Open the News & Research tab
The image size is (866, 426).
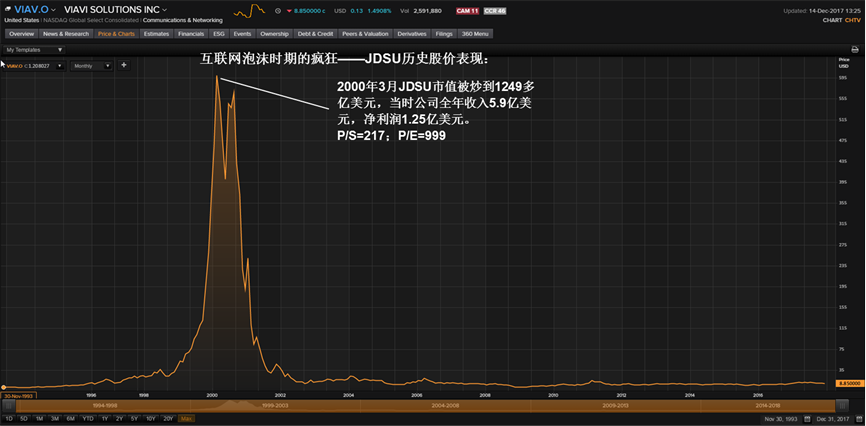click(66, 33)
